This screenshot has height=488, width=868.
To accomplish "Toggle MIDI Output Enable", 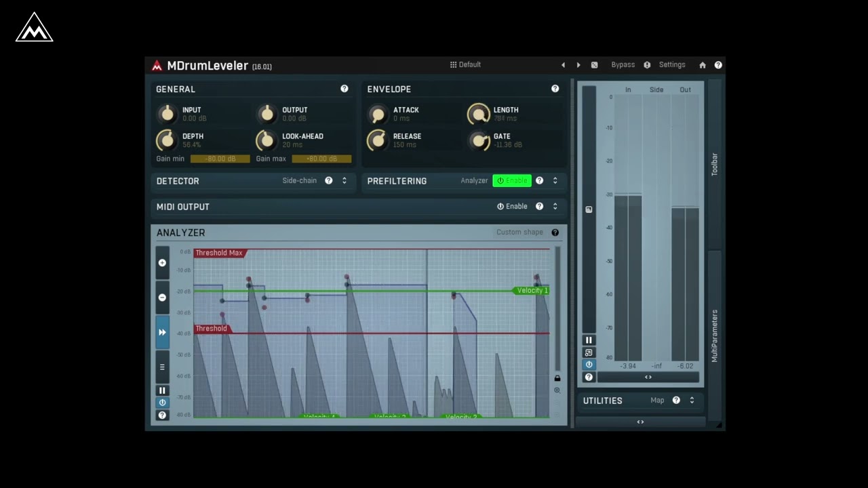I will tap(512, 207).
